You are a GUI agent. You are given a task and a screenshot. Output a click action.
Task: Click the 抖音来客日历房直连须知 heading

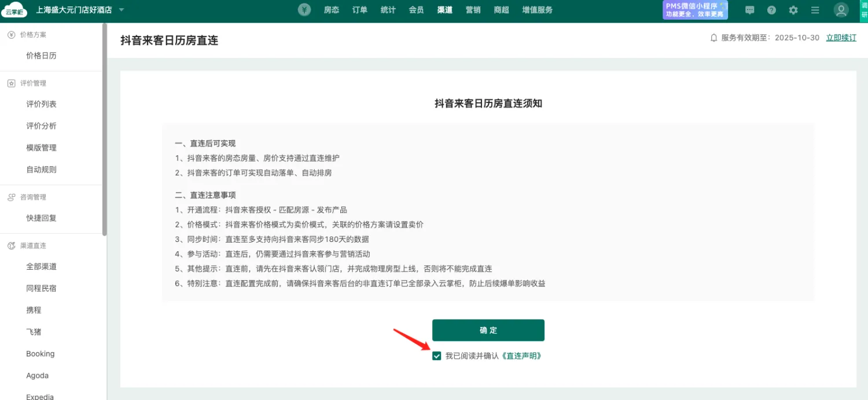click(x=488, y=104)
